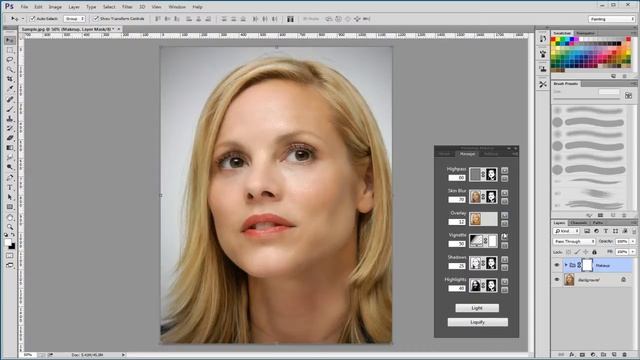Open the Move tool preset picker arrow
This screenshot has height=360, width=640.
click(22, 19)
